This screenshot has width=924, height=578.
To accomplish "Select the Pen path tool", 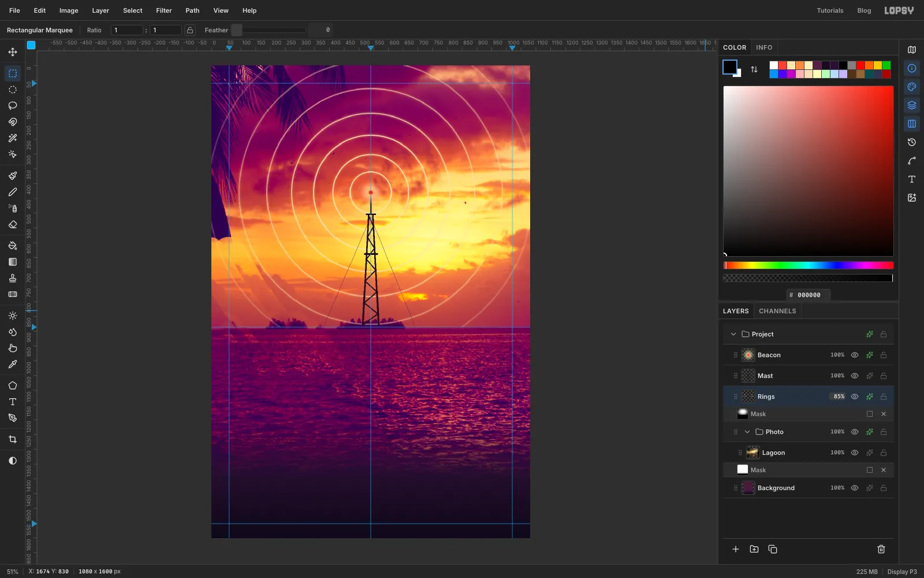I will click(13, 418).
